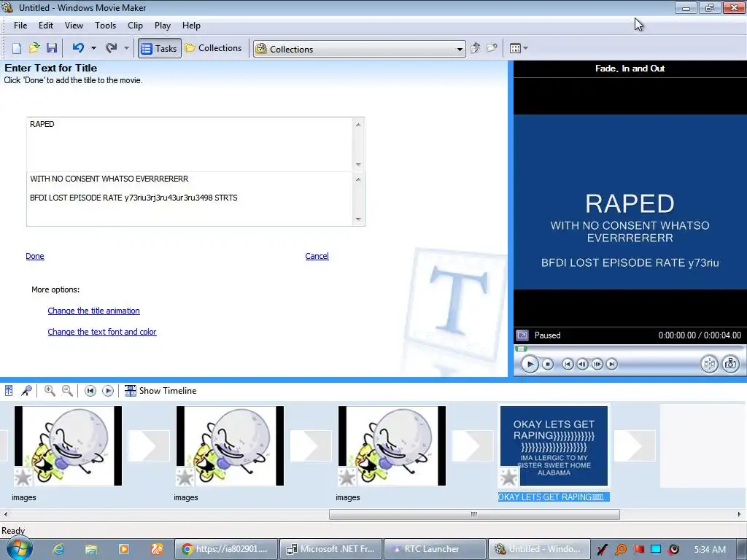Open Change the title animation link

[94, 311]
